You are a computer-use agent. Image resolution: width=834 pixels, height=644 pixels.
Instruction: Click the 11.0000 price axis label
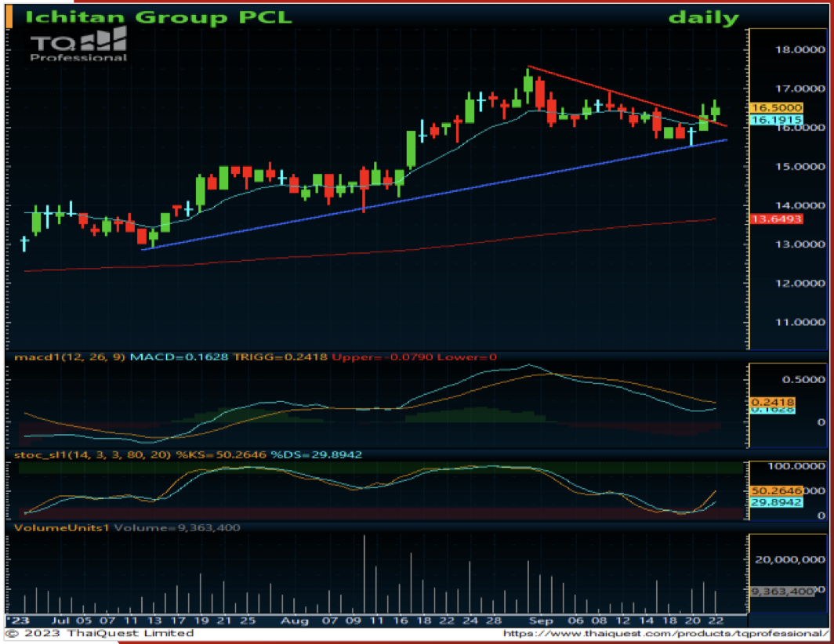pos(800,322)
